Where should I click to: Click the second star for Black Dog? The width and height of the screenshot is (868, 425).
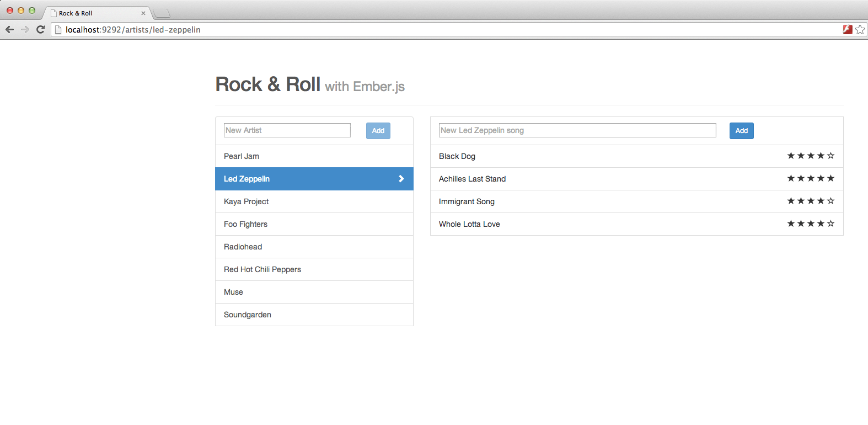[801, 156]
